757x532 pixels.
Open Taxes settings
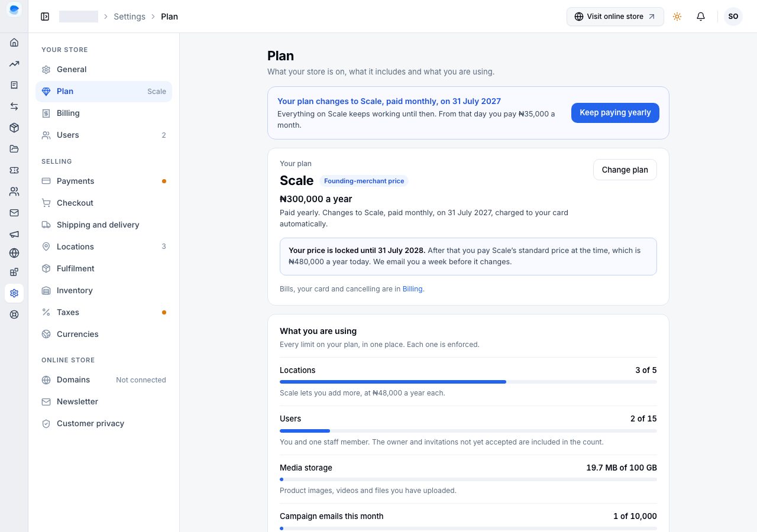point(104,313)
